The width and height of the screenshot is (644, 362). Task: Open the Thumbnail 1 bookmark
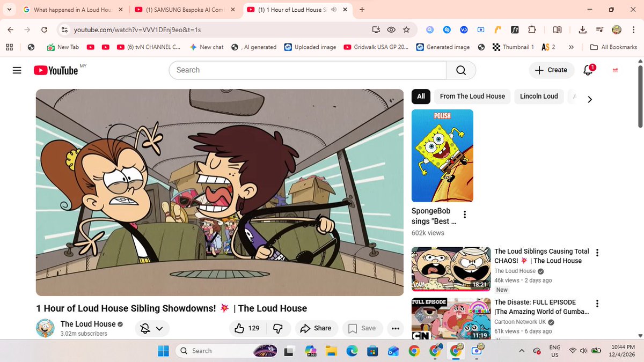tap(513, 47)
